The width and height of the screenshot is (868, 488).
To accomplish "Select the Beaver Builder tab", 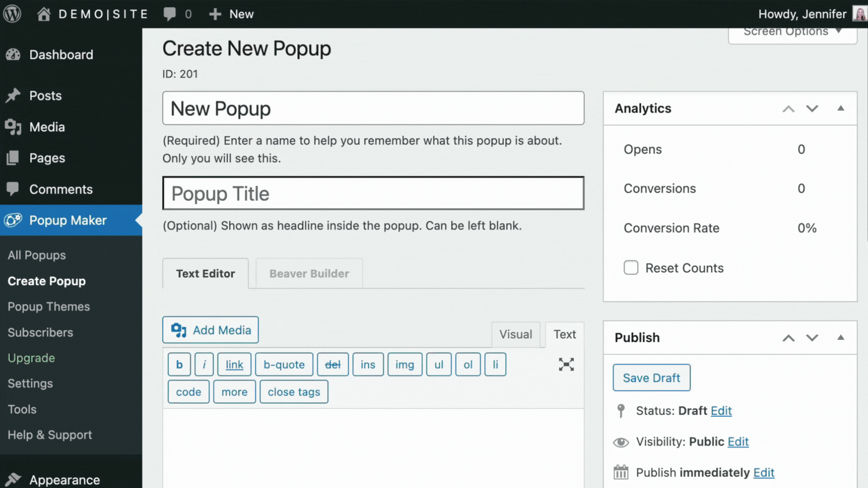I will (x=309, y=273).
